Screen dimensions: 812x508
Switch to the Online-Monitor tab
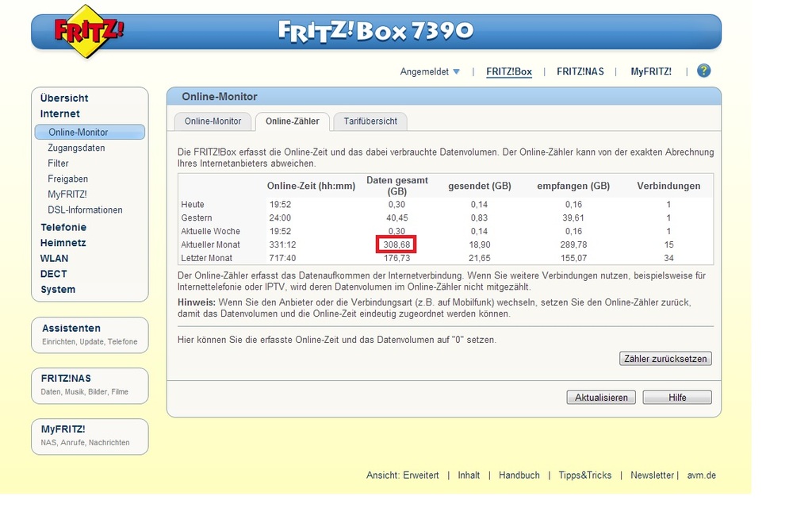213,121
